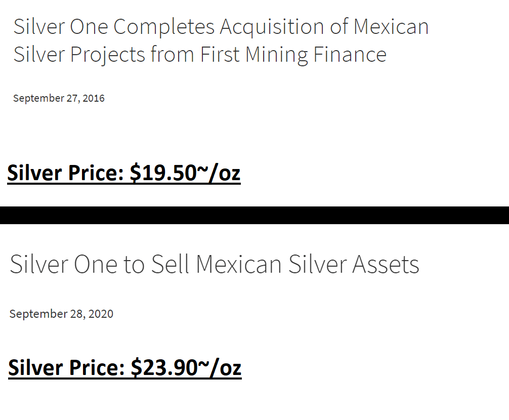Click the '/oz' unit after $23.90
The width and height of the screenshot is (509, 420).
coord(225,368)
